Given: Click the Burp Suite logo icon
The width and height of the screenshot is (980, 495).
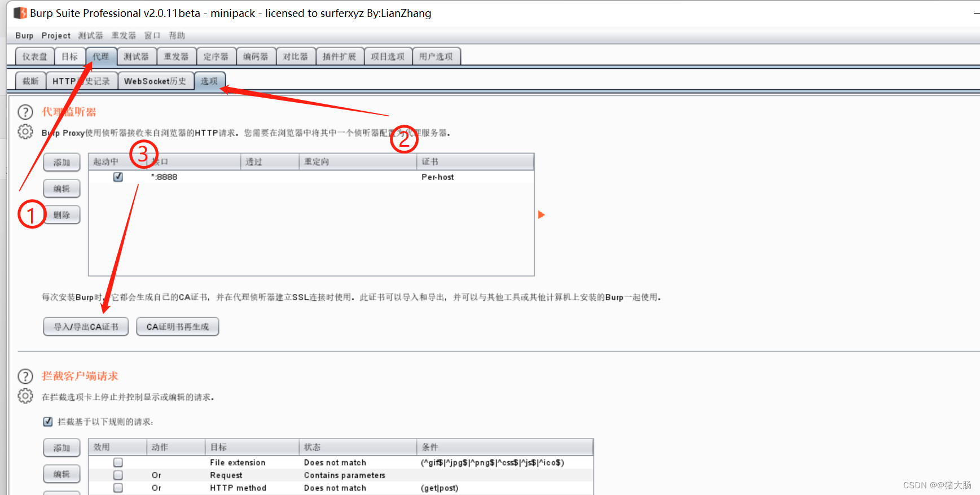Looking at the screenshot, I should (20, 12).
